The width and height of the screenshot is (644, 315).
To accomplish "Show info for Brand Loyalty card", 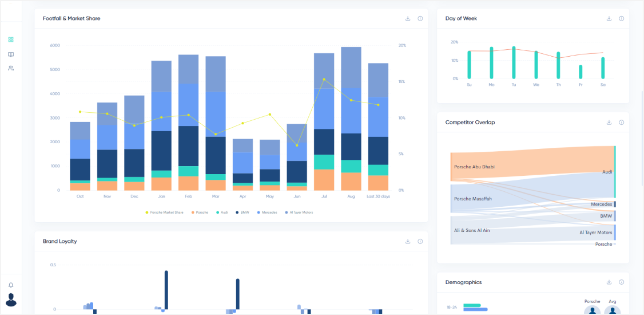I will click(x=420, y=241).
